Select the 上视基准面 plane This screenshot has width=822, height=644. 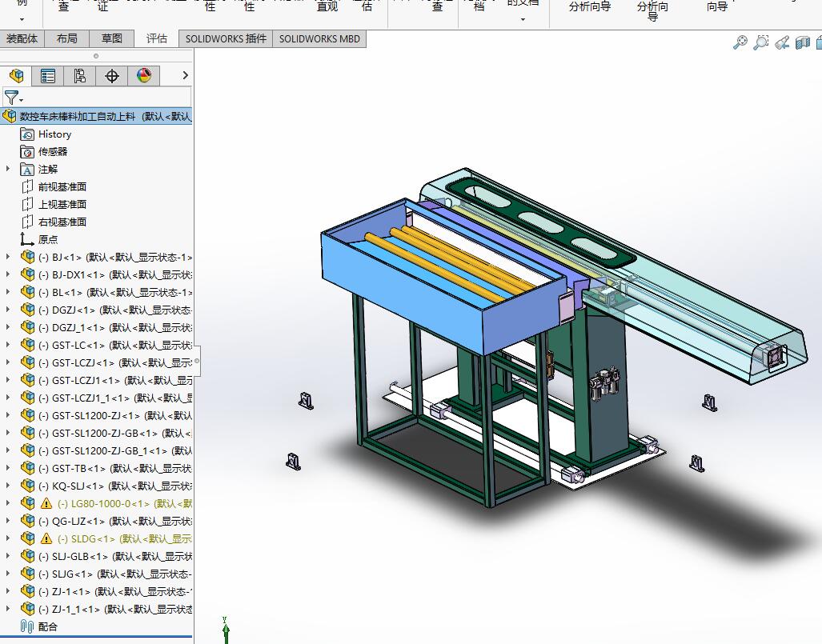pyautogui.click(x=54, y=204)
